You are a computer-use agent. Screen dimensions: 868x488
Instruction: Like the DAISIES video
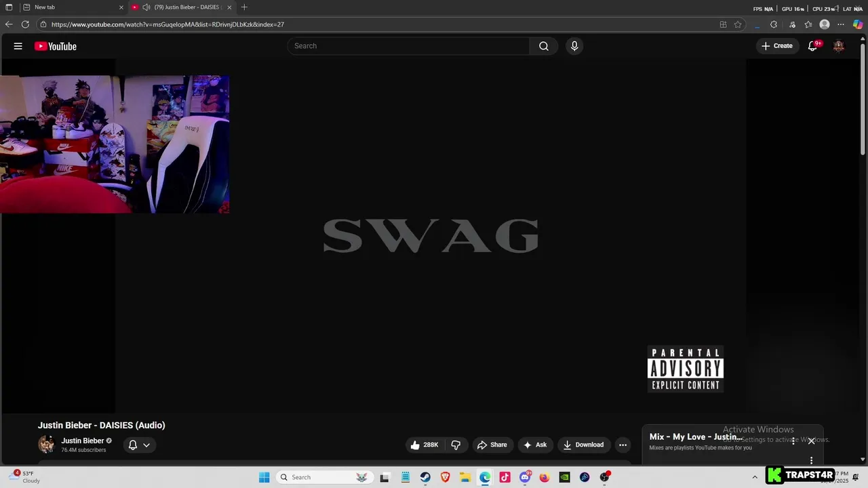pyautogui.click(x=425, y=445)
